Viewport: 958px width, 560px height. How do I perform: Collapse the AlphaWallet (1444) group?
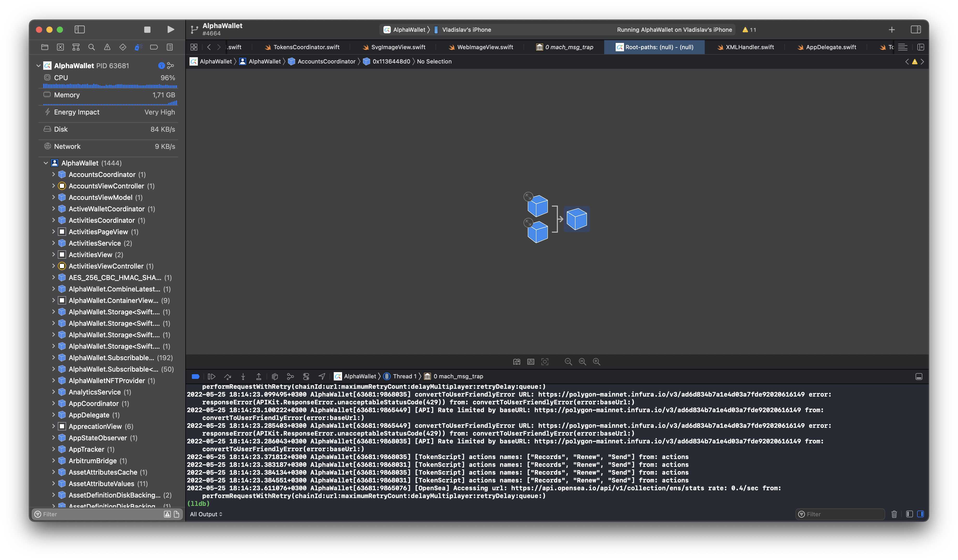tap(46, 163)
